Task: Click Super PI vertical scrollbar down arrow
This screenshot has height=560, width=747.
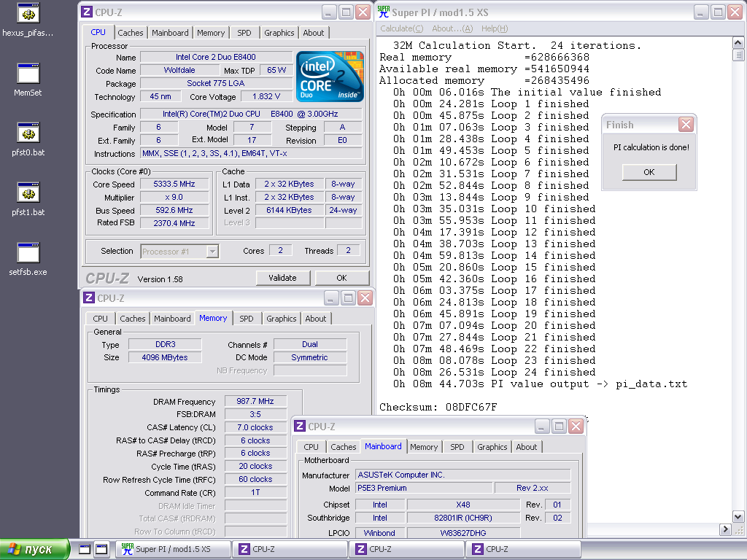Action: [738, 517]
